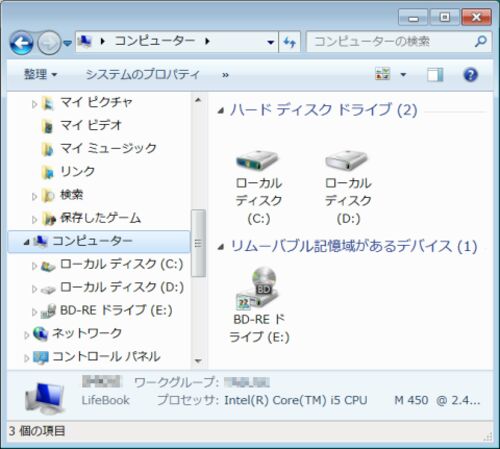Open the 整理 menu

click(x=40, y=74)
